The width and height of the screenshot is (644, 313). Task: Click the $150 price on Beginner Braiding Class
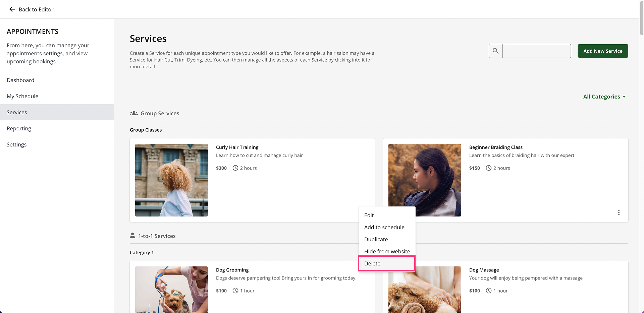(x=475, y=168)
